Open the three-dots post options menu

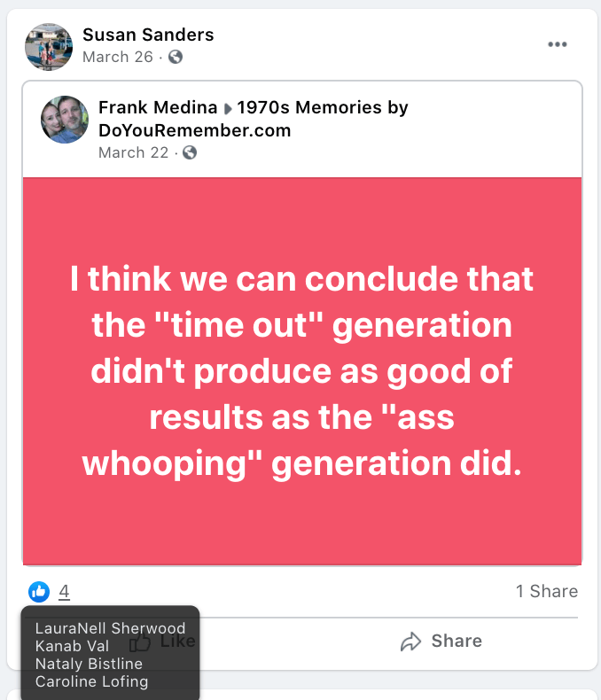coord(557,44)
